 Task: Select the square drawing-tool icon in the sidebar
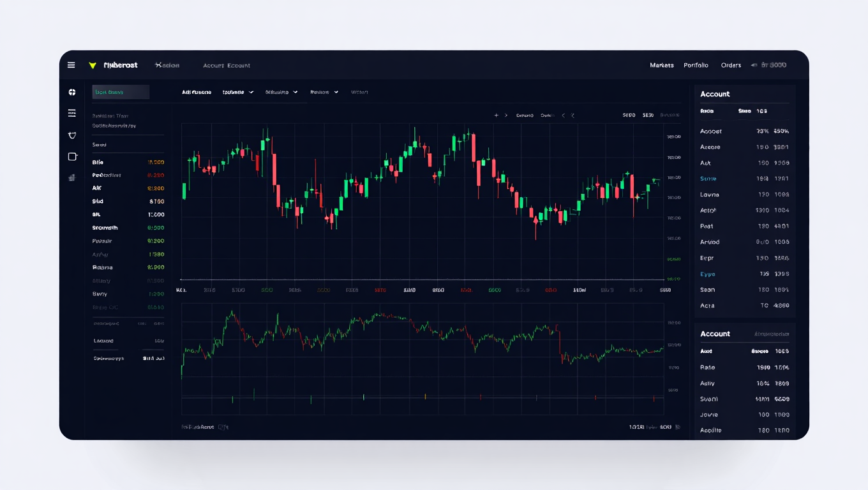tap(72, 156)
